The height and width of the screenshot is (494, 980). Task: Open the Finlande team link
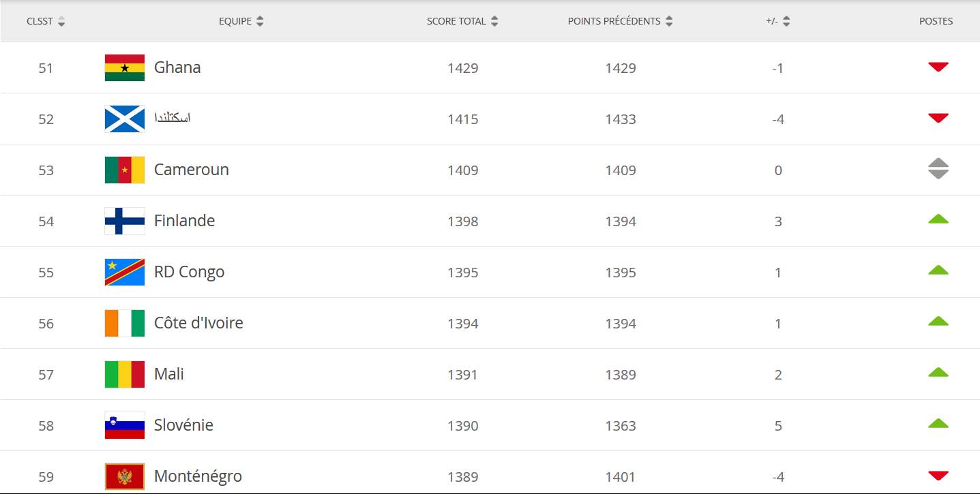pos(184,221)
